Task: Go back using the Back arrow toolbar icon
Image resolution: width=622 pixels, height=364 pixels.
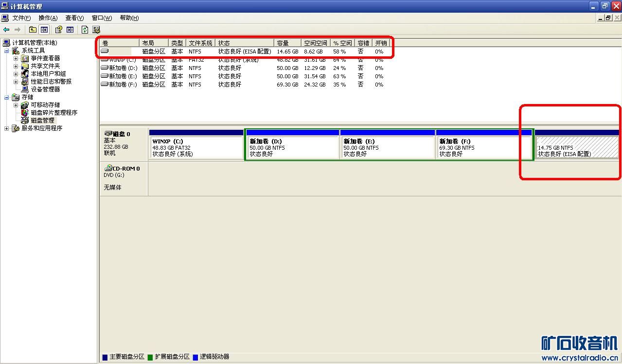Action: pyautogui.click(x=6, y=30)
